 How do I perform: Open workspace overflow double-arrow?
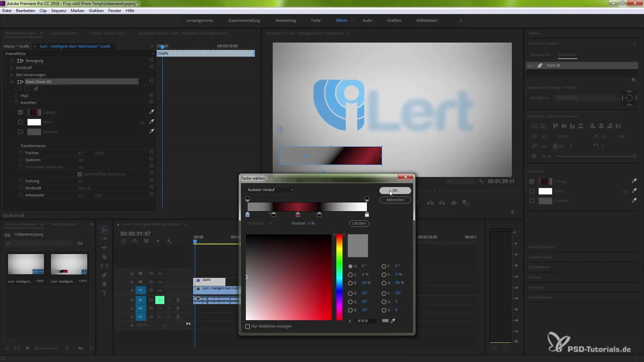pyautogui.click(x=461, y=20)
